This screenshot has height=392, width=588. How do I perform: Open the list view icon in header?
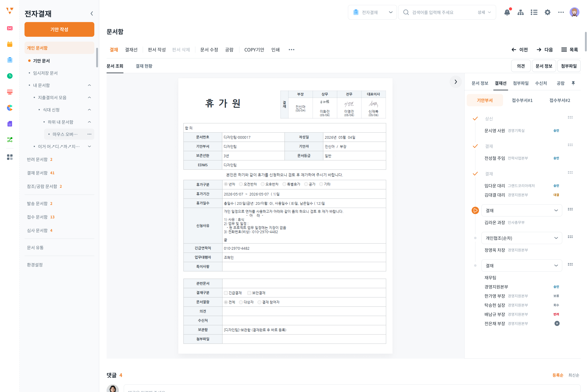tap(534, 12)
